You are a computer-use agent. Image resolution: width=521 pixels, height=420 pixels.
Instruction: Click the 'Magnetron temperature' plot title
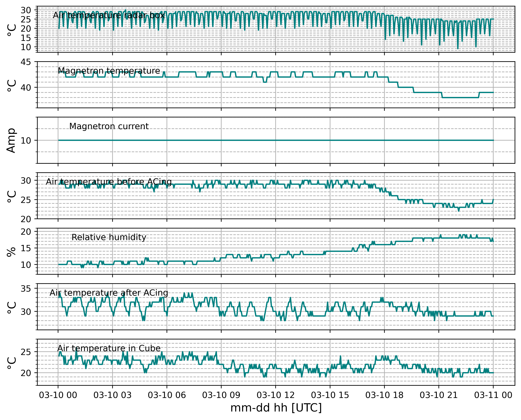coord(109,71)
